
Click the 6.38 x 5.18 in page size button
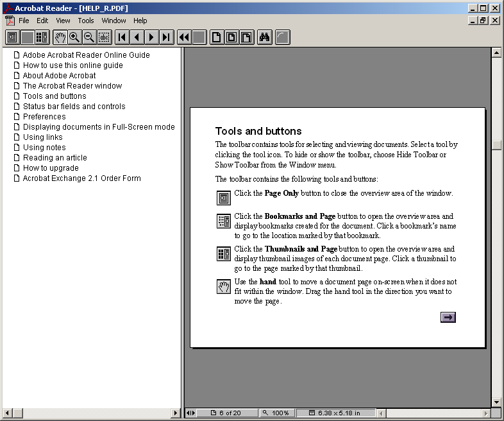pyautogui.click(x=335, y=413)
